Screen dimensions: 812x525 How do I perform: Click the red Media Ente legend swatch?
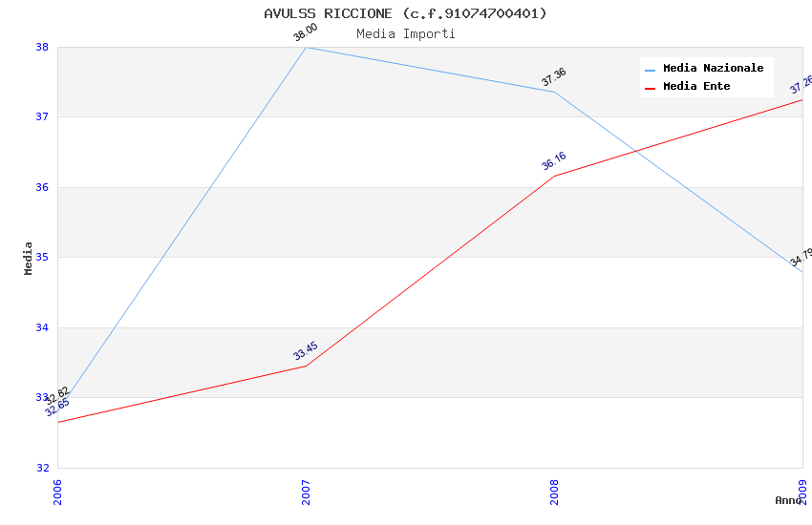click(x=650, y=88)
